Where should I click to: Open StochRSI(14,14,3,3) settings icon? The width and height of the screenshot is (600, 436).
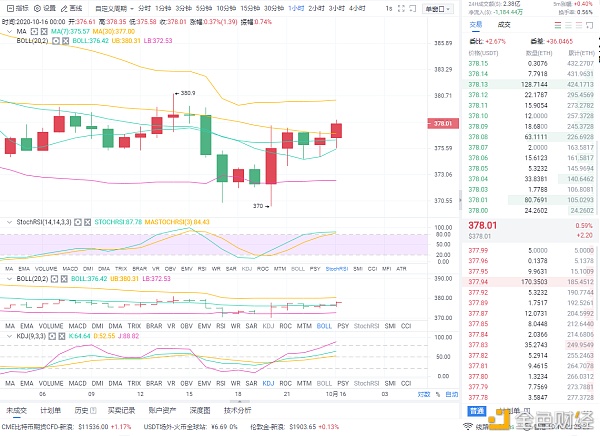pos(78,222)
